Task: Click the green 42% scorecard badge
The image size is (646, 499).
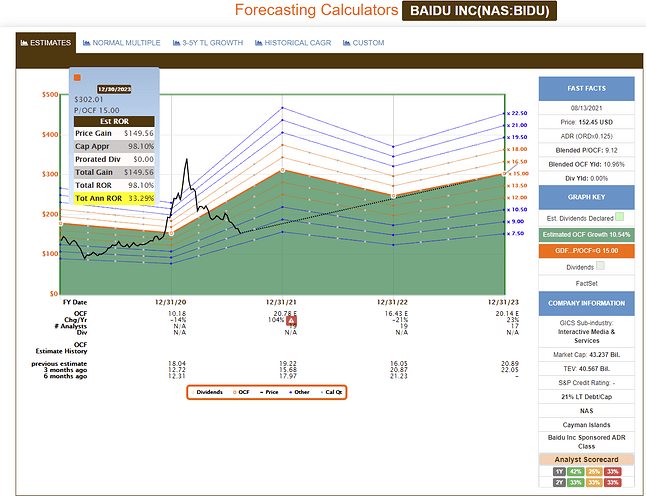Action: pyautogui.click(x=576, y=472)
